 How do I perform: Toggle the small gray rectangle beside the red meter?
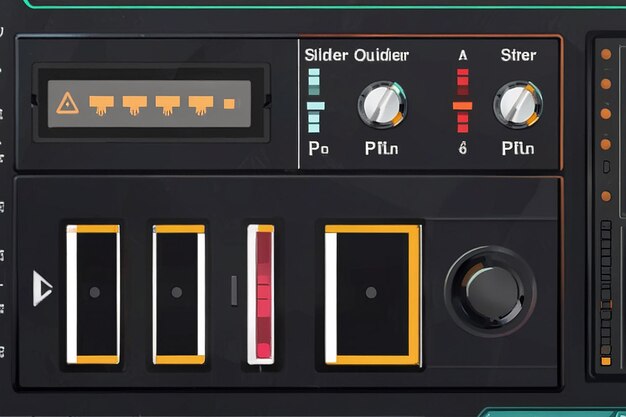234,291
